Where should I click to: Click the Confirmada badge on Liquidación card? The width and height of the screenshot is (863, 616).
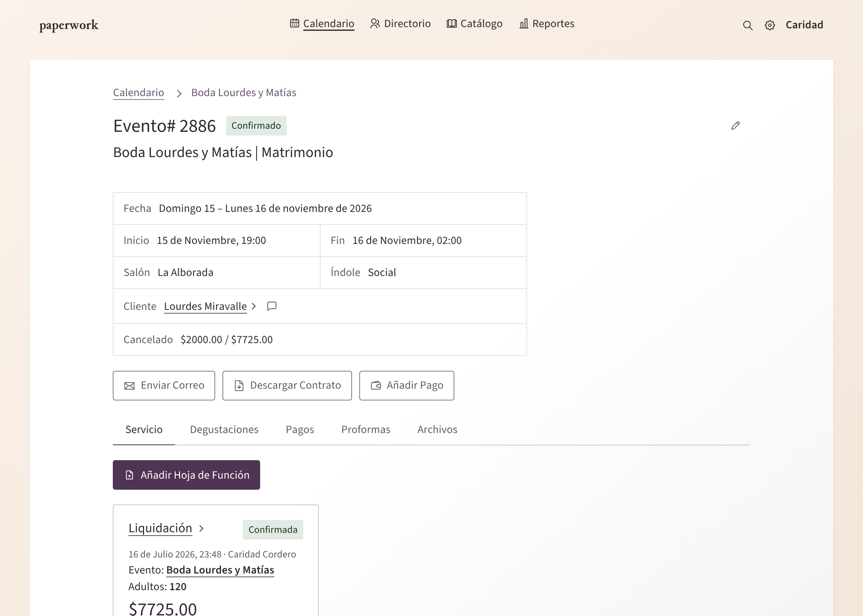(x=273, y=529)
